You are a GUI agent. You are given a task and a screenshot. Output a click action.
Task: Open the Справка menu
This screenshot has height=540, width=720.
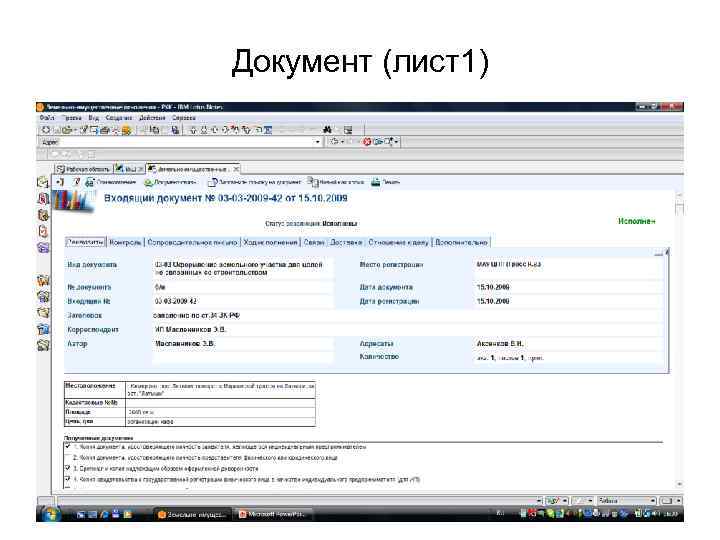coord(184,118)
